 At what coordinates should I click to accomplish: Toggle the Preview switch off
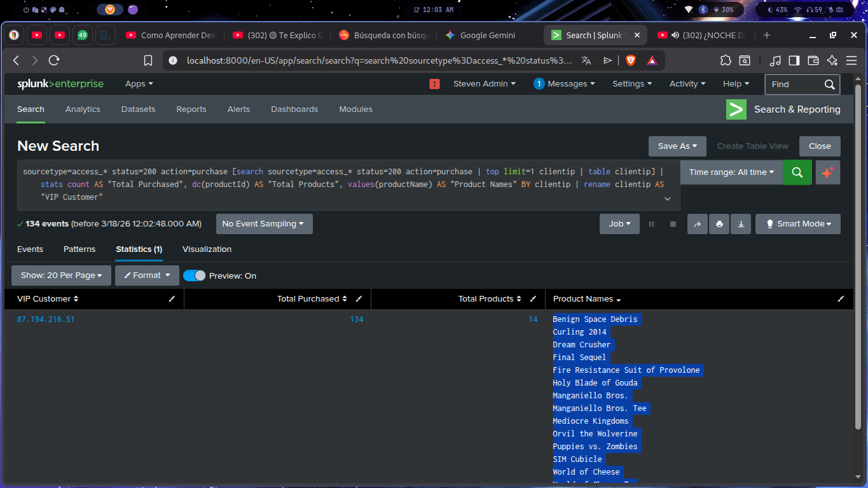coord(195,275)
